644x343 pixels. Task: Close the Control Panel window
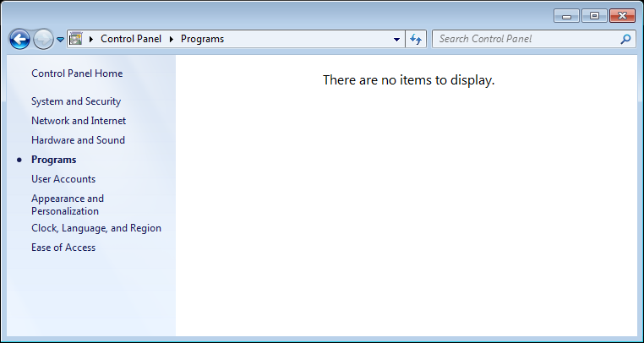(622, 15)
